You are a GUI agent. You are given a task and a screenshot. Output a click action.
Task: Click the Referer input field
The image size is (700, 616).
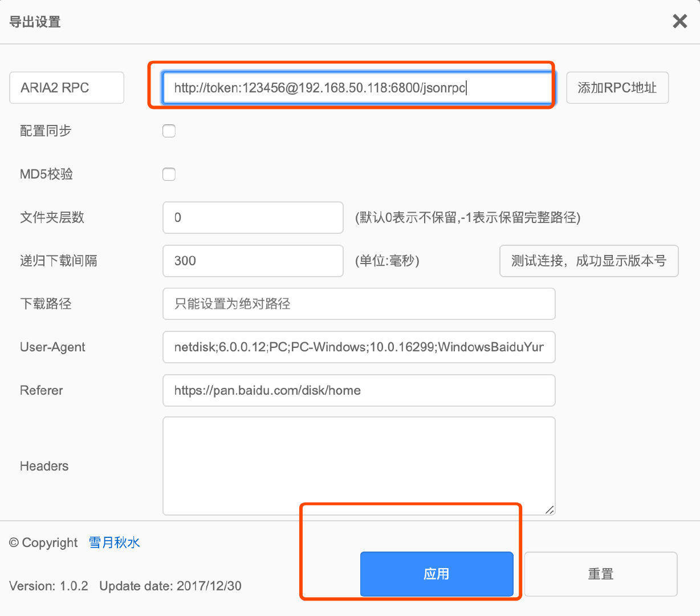[x=359, y=391]
